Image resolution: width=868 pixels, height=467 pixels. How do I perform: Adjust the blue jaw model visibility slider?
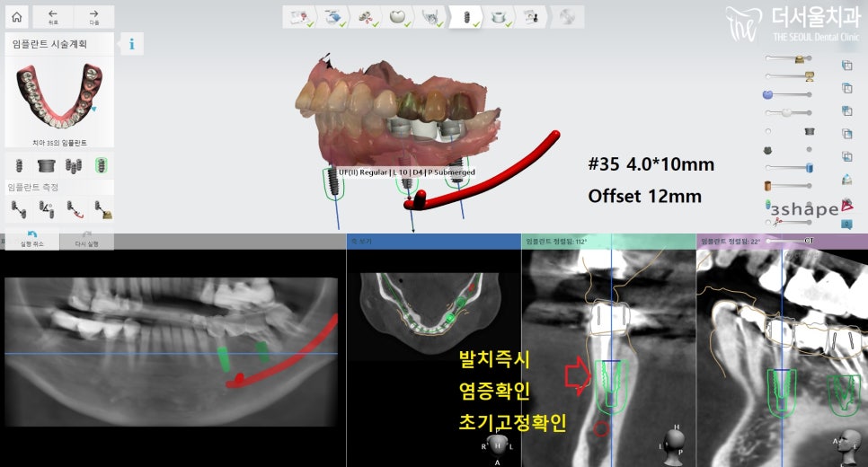(768, 94)
